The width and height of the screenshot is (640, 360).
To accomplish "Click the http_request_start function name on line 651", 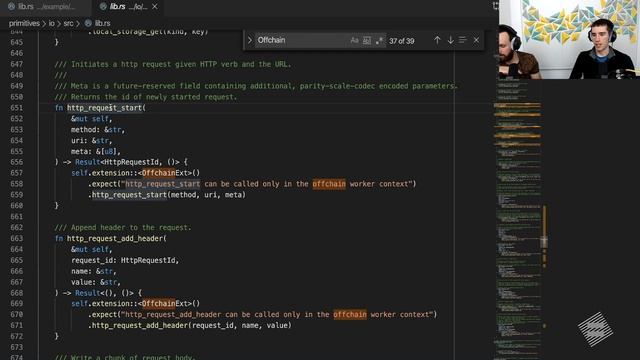I will click(x=104, y=108).
